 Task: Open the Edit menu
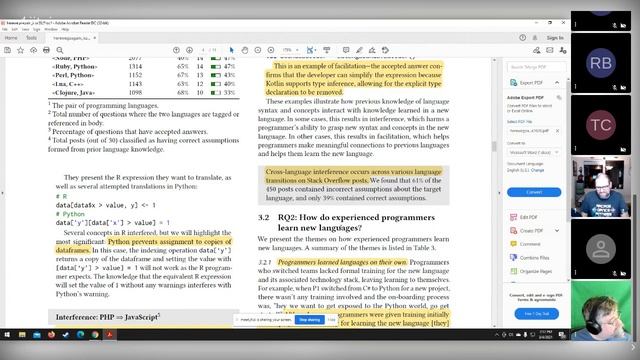pos(15,29)
